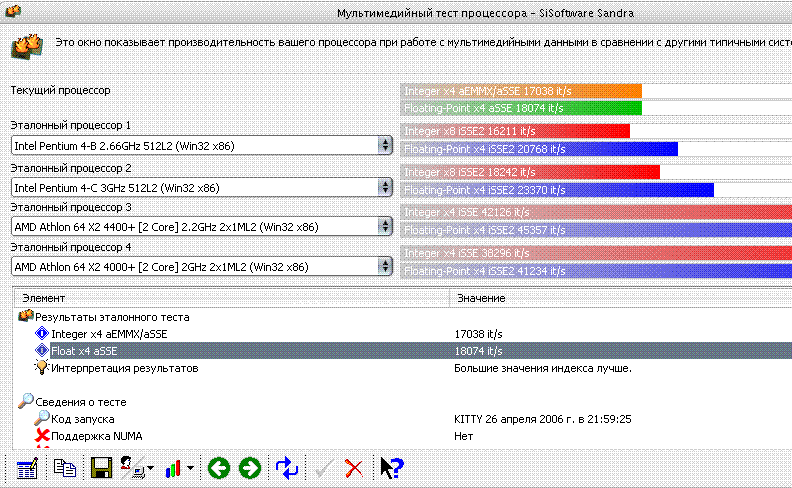Click the red Integer x8 iSSE2 18242 bar

tap(530, 172)
